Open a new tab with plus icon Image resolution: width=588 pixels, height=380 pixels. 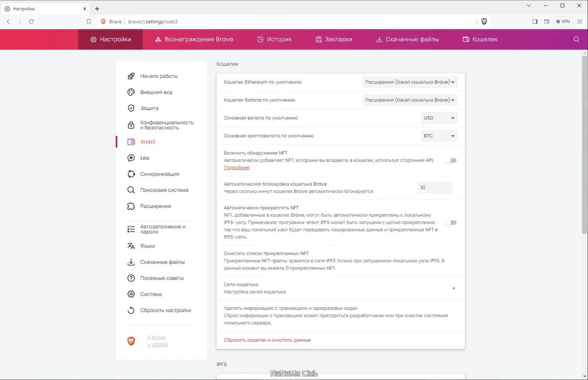pyautogui.click(x=97, y=9)
